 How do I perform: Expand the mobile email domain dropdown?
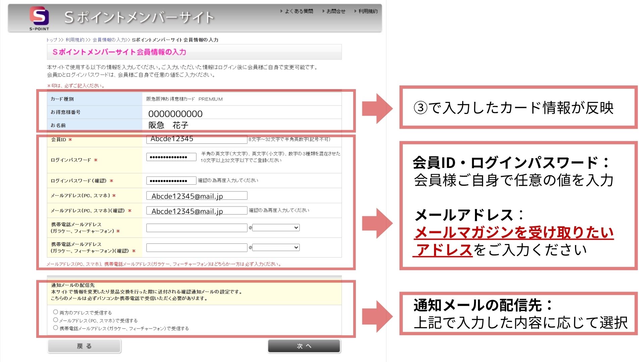(x=276, y=228)
